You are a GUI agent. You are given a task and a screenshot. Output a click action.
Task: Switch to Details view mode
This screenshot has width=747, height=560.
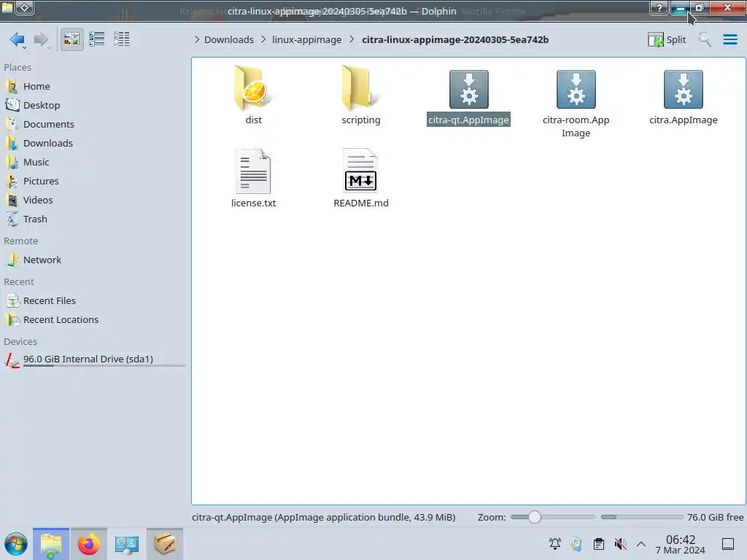point(122,39)
